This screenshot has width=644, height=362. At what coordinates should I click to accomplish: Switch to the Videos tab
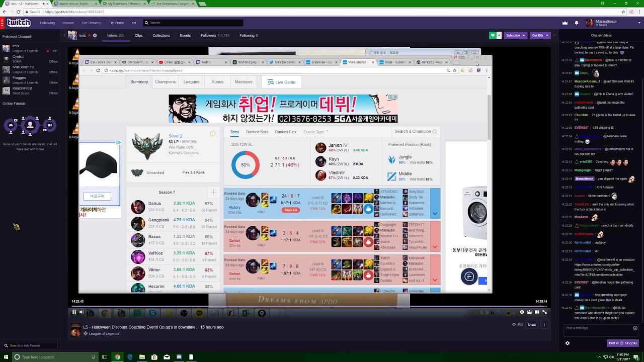pos(116,36)
